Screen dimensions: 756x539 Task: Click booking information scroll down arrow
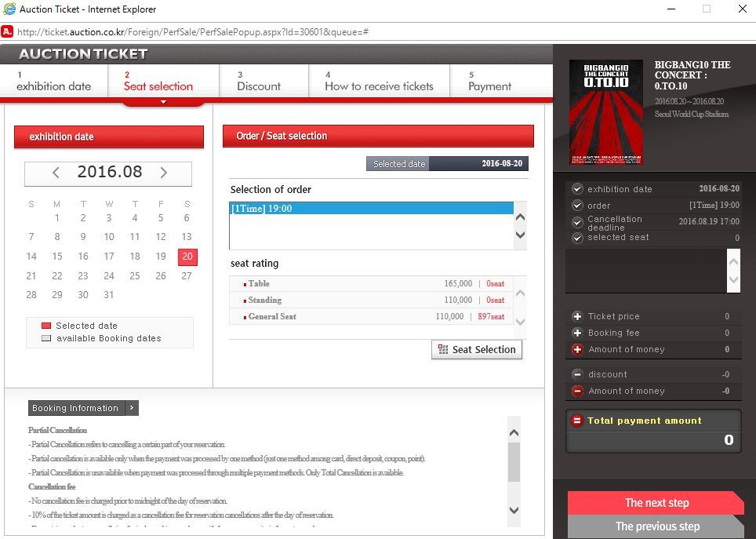click(514, 510)
